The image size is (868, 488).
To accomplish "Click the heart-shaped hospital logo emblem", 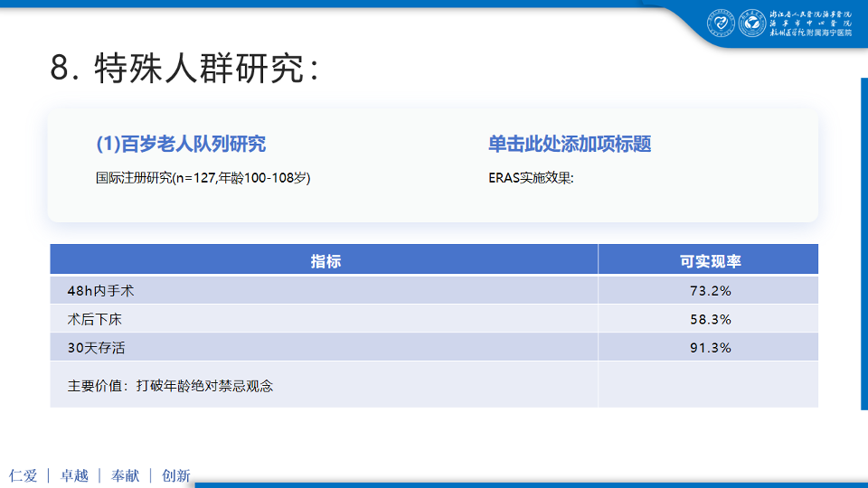I will (721, 23).
